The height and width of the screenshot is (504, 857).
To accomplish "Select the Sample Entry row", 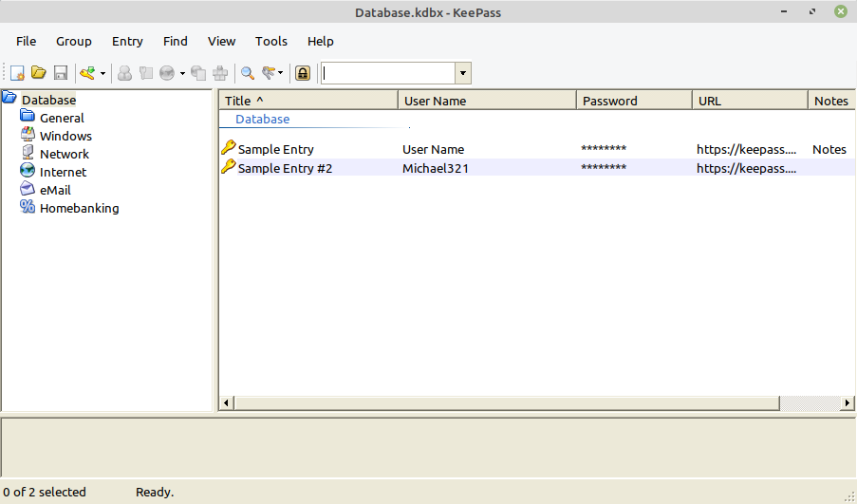I will pyautogui.click(x=537, y=149).
